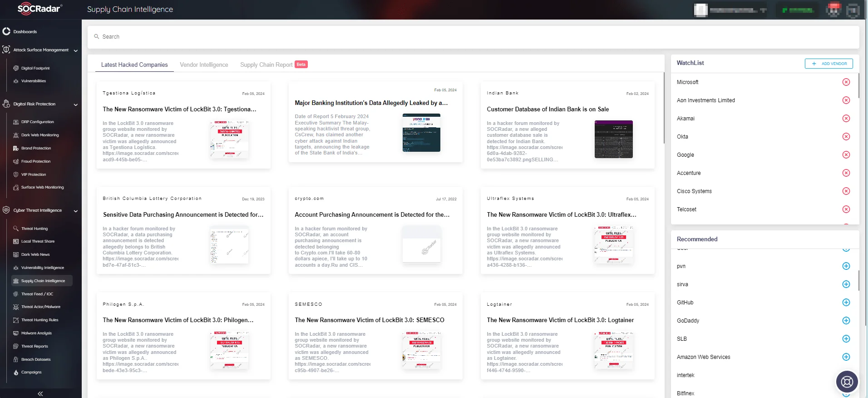Open VIP Protection
Screen dimensions: 868x398
click(x=34, y=174)
